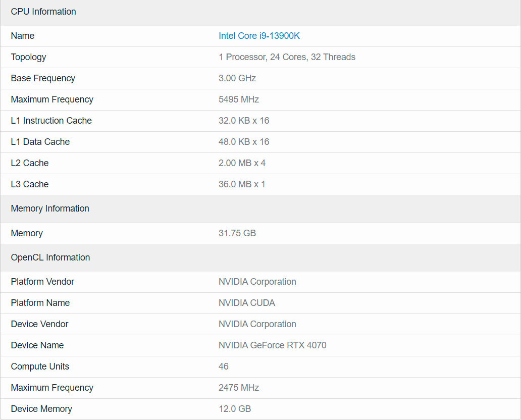Click the Topology label

pyautogui.click(x=29, y=57)
